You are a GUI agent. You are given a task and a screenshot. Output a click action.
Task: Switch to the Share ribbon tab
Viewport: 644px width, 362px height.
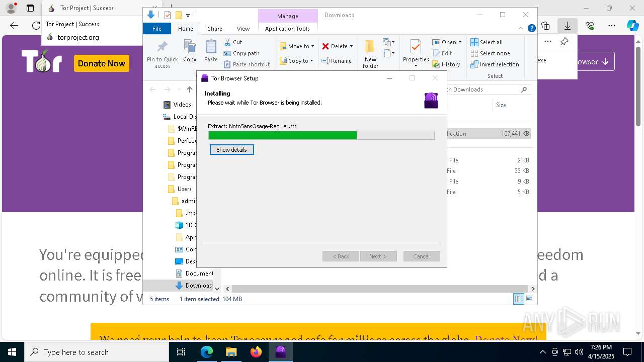click(x=215, y=29)
